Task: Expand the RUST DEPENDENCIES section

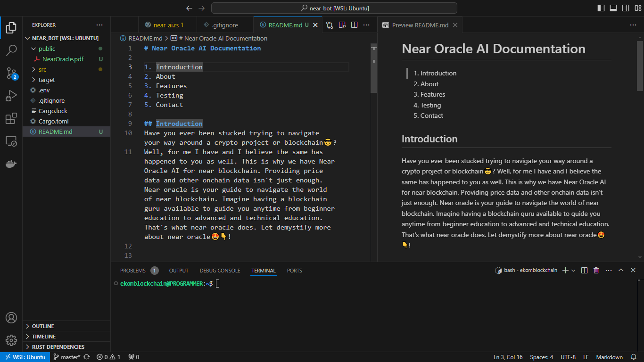Action: click(66, 346)
